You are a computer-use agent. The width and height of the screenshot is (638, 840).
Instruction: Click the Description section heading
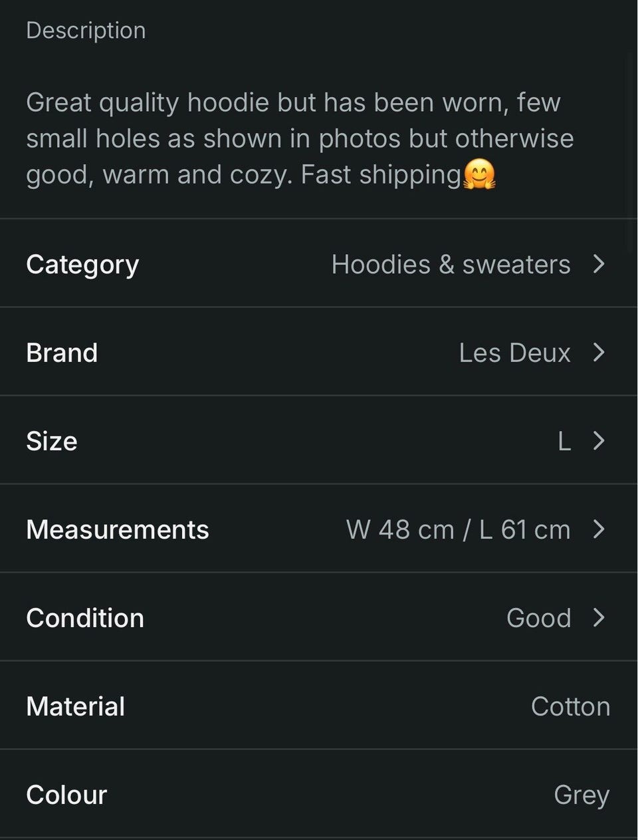click(86, 31)
